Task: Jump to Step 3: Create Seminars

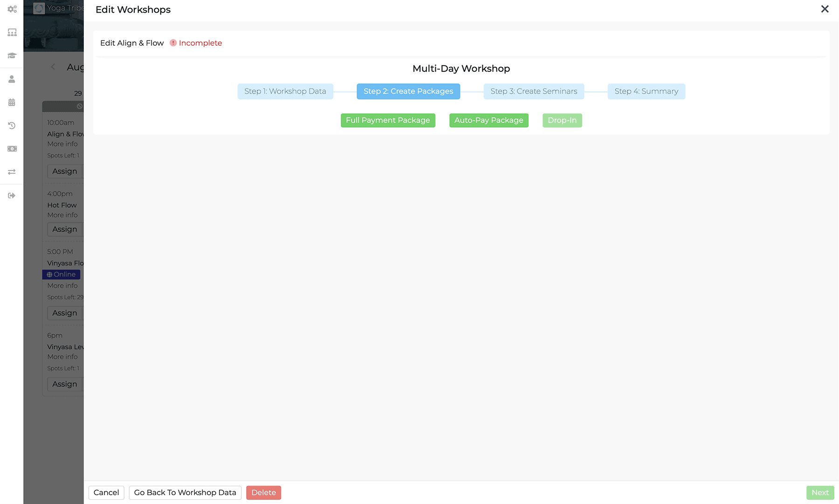Action: [534, 91]
